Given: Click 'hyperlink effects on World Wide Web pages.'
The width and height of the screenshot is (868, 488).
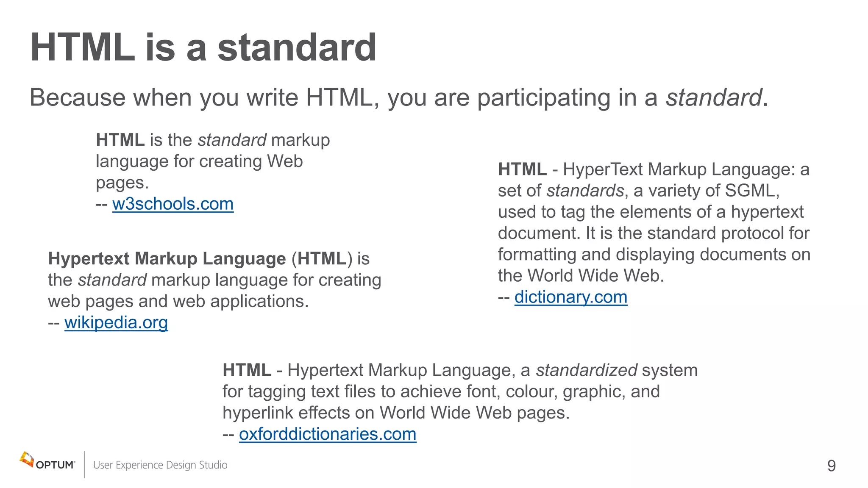Looking at the screenshot, I should [x=396, y=413].
